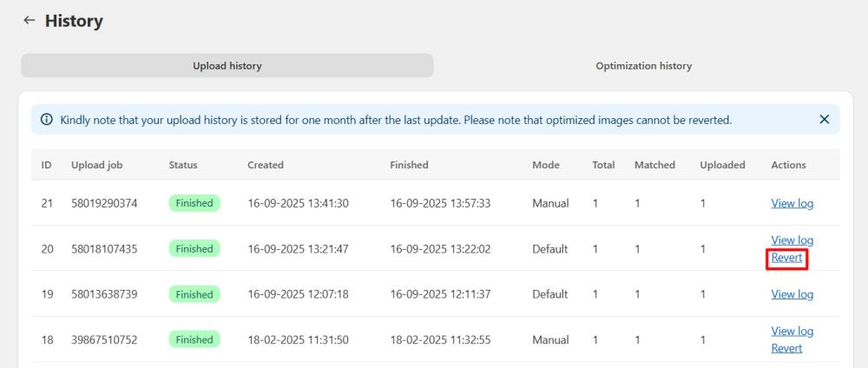Screen dimensions: 868x368
Task: Click the Uploaded column header
Action: point(722,165)
